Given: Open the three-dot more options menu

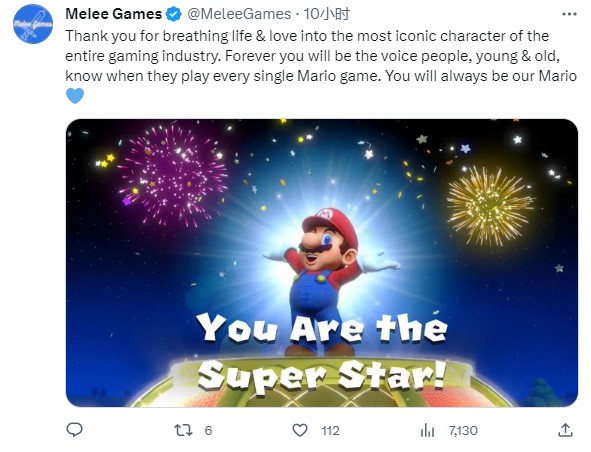Looking at the screenshot, I should coord(569,14).
